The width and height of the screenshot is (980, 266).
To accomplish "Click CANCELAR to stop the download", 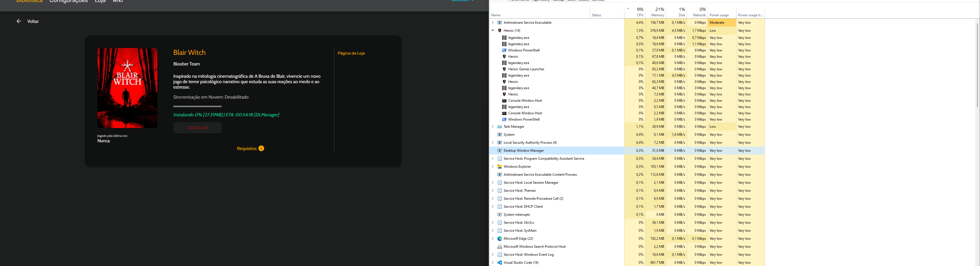I will click(x=197, y=127).
